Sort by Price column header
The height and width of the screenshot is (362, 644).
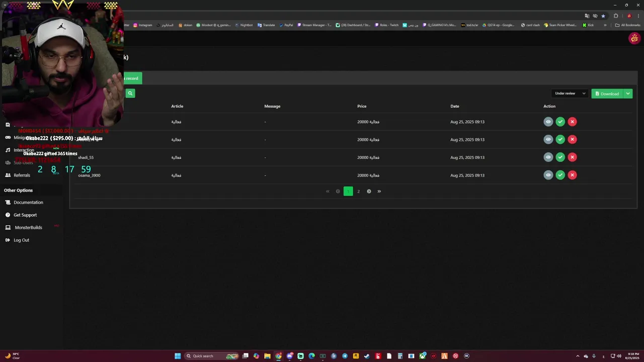click(362, 106)
